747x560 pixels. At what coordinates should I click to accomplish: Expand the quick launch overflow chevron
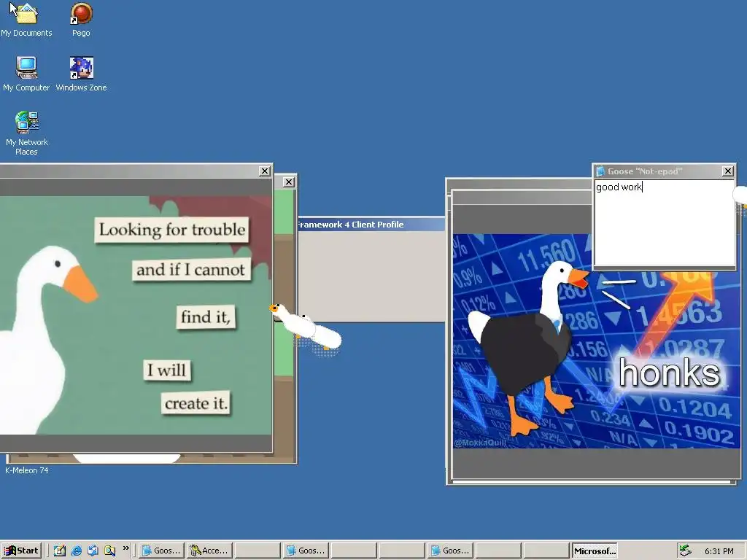point(125,548)
